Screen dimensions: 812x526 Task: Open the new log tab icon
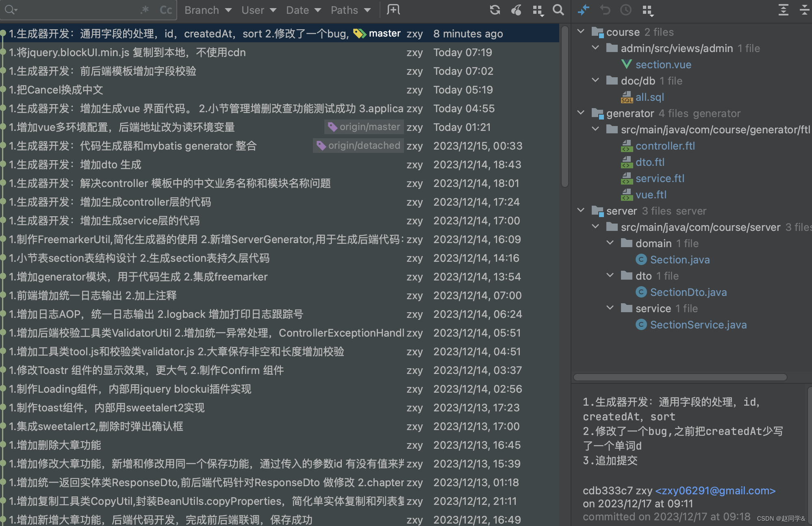coord(393,10)
